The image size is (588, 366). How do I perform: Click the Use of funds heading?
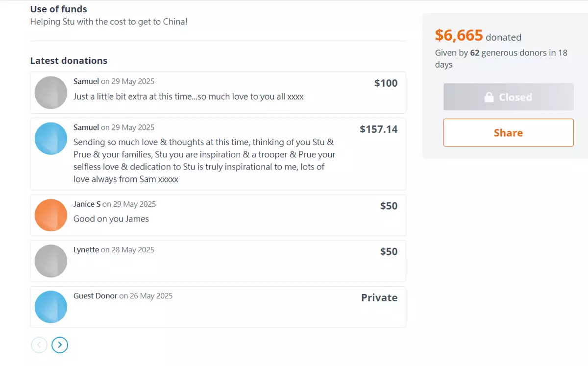[x=58, y=9]
